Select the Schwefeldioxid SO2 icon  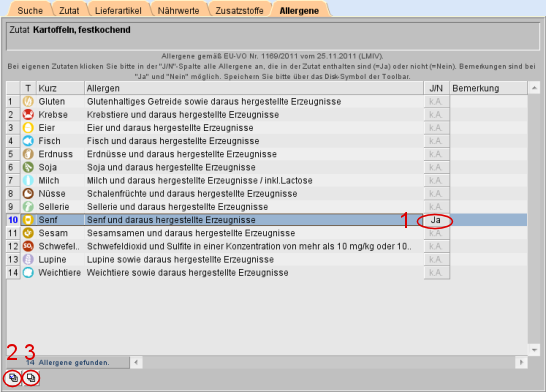coord(28,246)
